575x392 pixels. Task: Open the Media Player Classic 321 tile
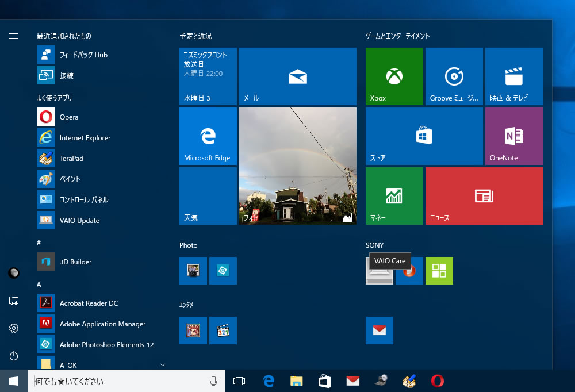click(223, 330)
